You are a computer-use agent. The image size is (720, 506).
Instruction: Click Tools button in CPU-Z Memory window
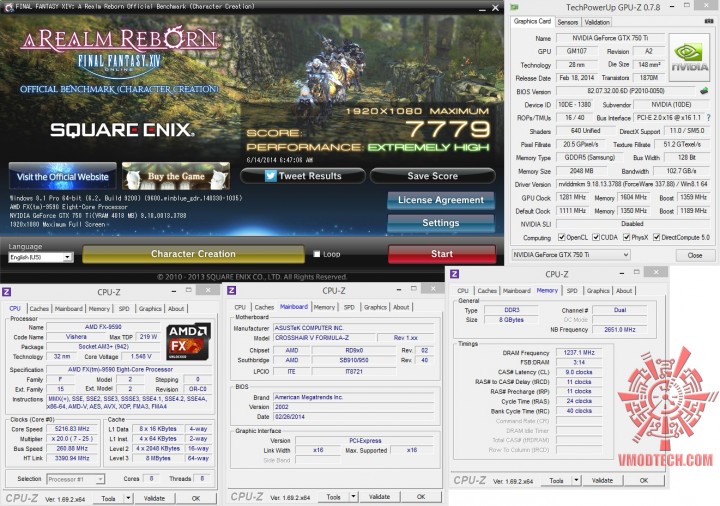pos(556,480)
